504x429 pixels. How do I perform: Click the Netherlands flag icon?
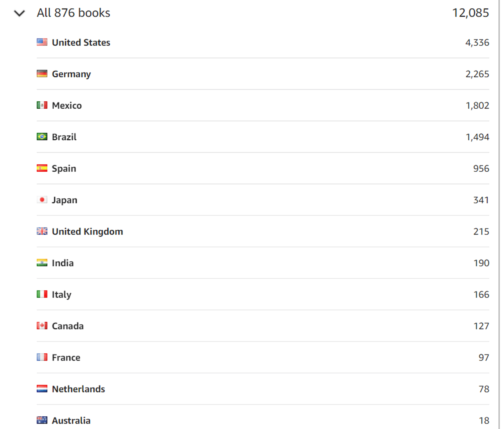click(x=42, y=389)
